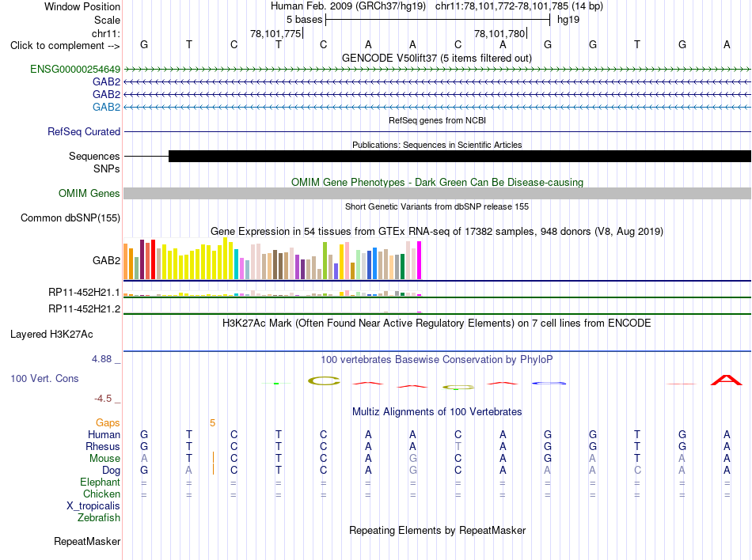Open the Layered H3K27Ac track label

(x=51, y=335)
